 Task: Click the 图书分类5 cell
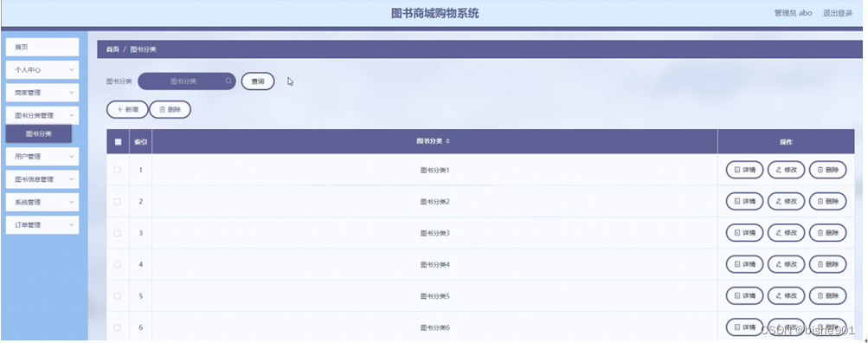click(x=434, y=296)
